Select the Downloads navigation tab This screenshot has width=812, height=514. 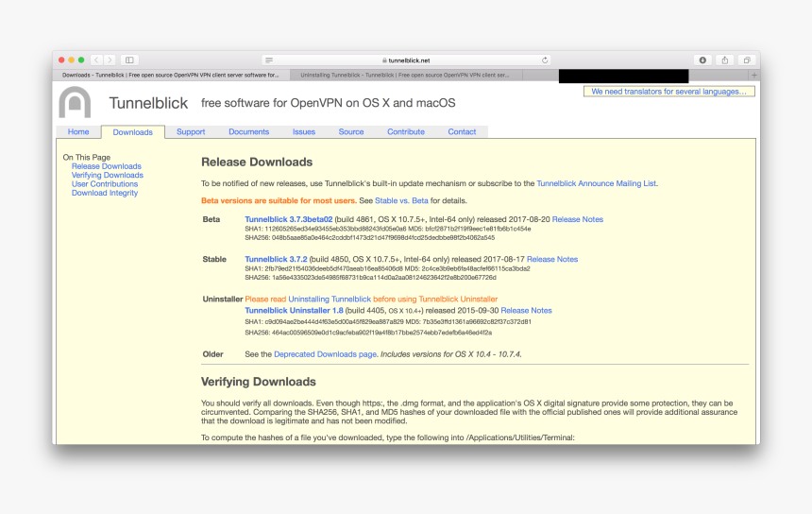(x=132, y=132)
